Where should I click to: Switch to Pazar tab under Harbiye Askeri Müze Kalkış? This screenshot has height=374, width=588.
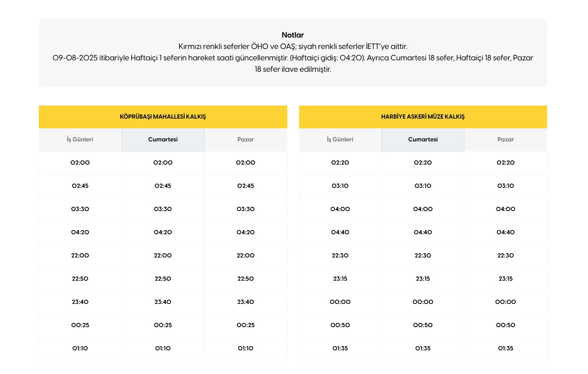click(x=505, y=140)
